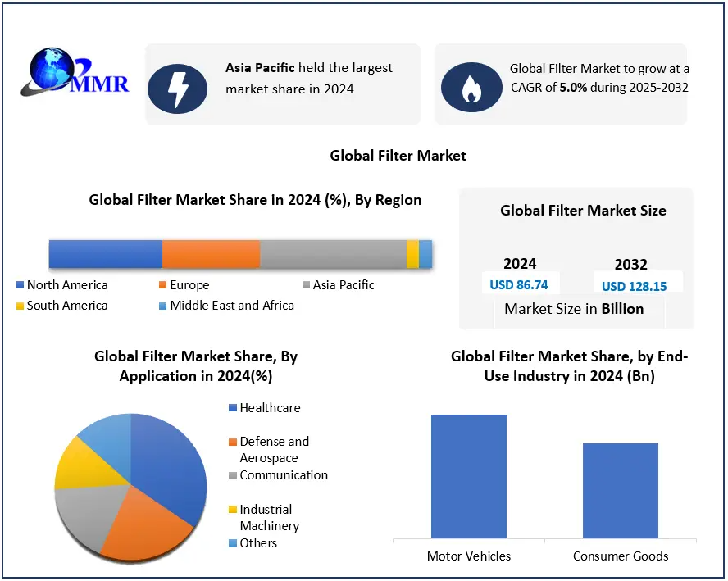Toggle the Communication legend entry

pyautogui.click(x=232, y=475)
